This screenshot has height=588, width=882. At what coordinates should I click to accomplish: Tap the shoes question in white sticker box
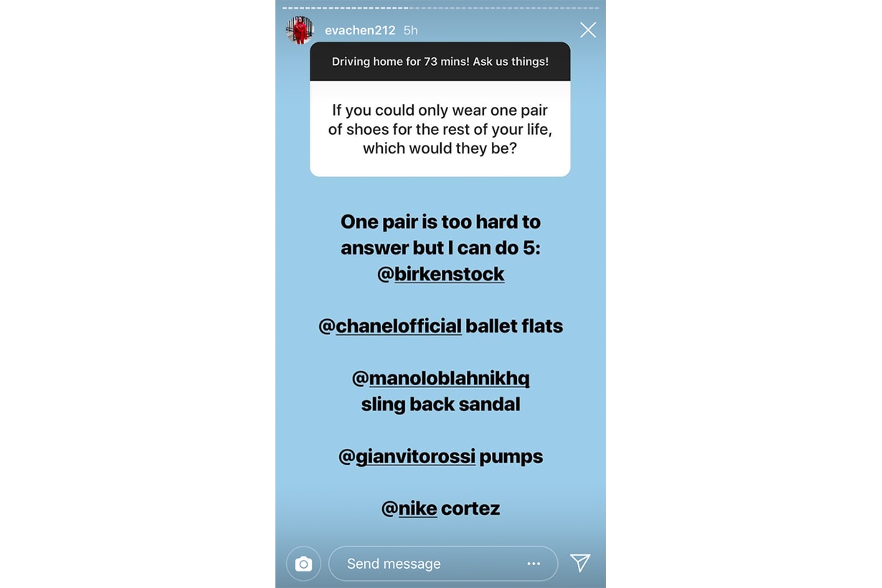pyautogui.click(x=440, y=129)
